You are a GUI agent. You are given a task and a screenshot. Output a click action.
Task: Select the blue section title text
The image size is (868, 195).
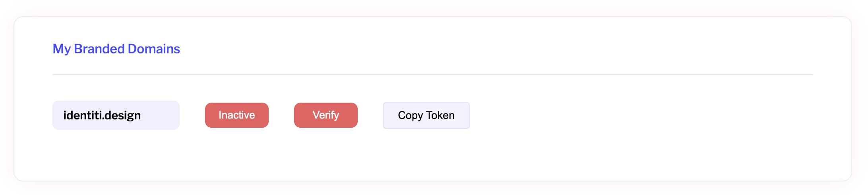pos(116,49)
